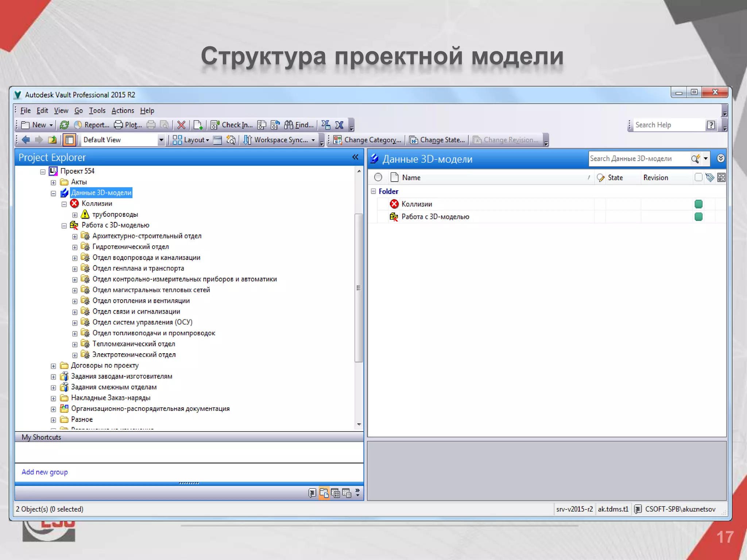Toggle the checkbox in list column header

(x=698, y=178)
